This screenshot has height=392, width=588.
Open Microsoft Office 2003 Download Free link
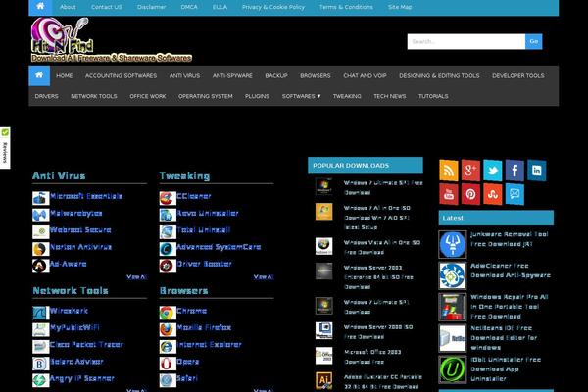point(372,357)
